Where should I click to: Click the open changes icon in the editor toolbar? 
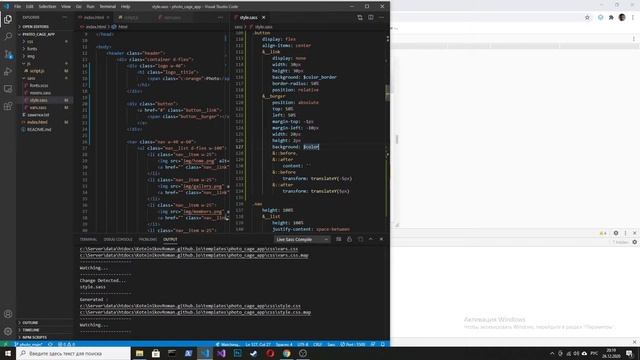click(x=360, y=18)
